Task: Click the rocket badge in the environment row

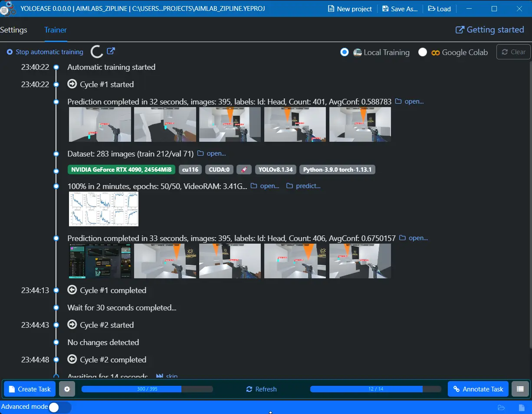Action: click(x=244, y=170)
